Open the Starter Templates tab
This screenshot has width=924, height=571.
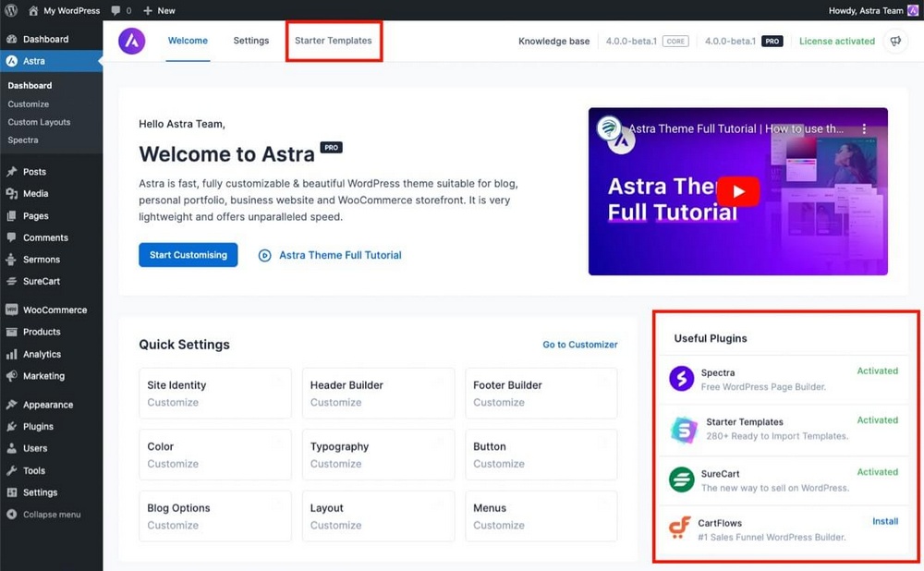334,41
